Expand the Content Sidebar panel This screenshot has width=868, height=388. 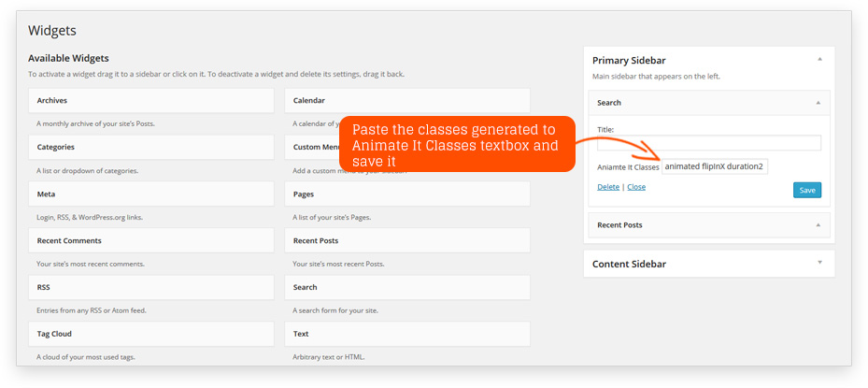point(819,263)
